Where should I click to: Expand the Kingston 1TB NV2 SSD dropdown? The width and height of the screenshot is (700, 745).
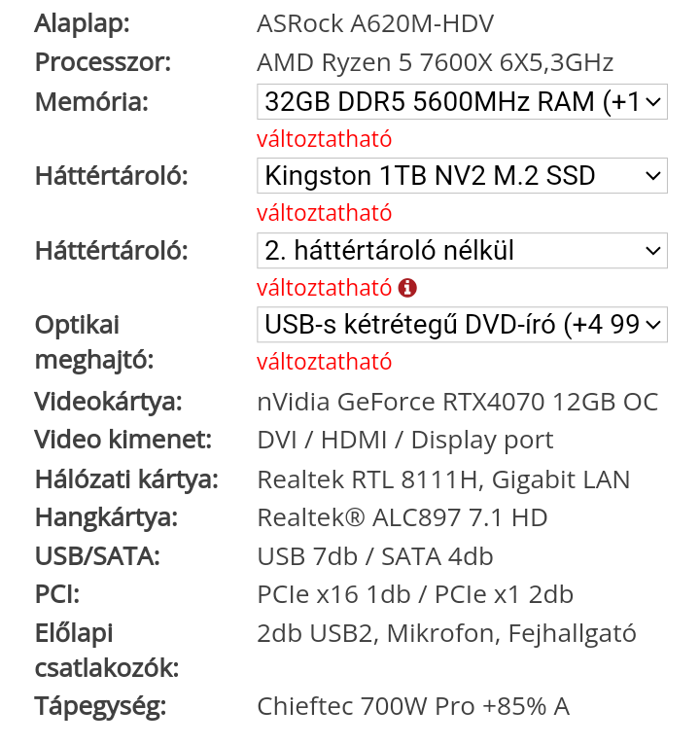pos(462,176)
